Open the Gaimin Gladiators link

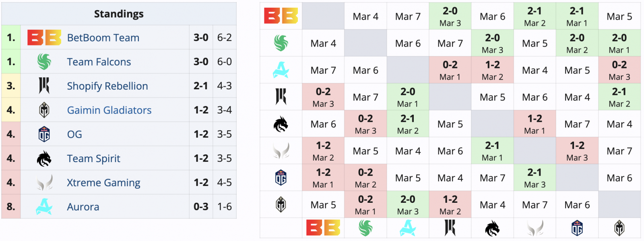click(109, 110)
